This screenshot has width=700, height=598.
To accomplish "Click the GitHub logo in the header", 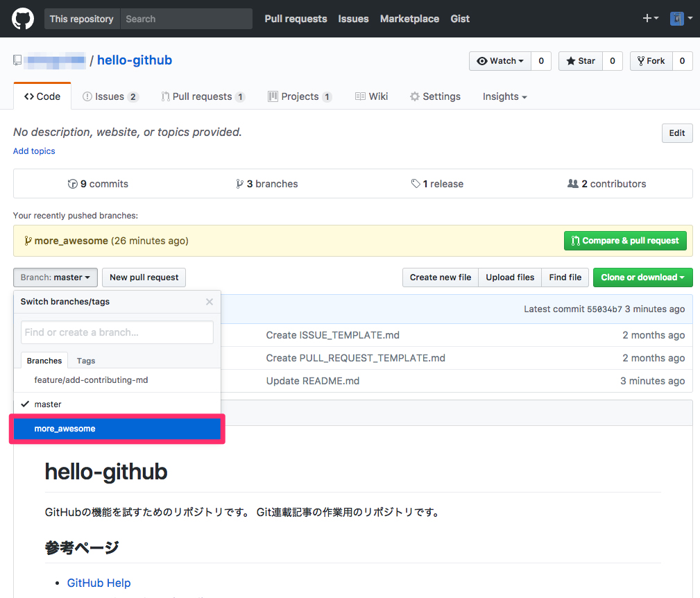I will (x=22, y=18).
